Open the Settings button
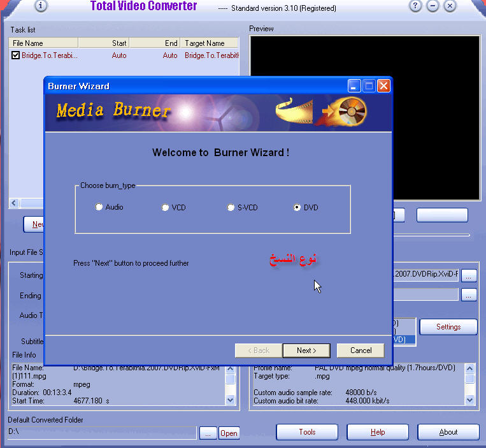The width and height of the screenshot is (486, 448). click(x=448, y=327)
